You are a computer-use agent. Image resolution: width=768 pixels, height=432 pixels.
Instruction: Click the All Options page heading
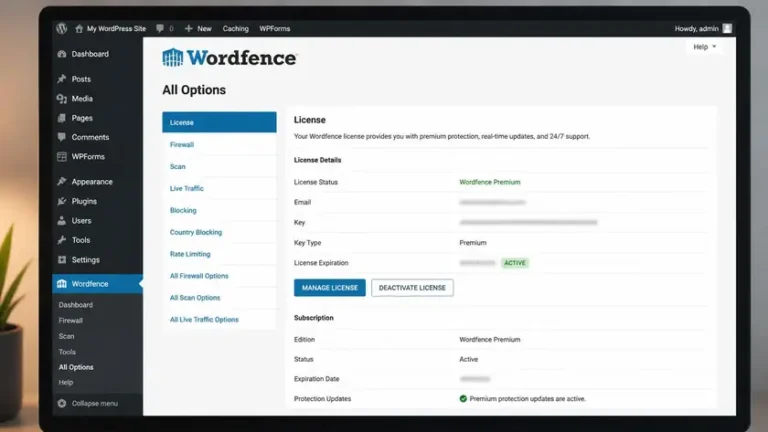[194, 90]
